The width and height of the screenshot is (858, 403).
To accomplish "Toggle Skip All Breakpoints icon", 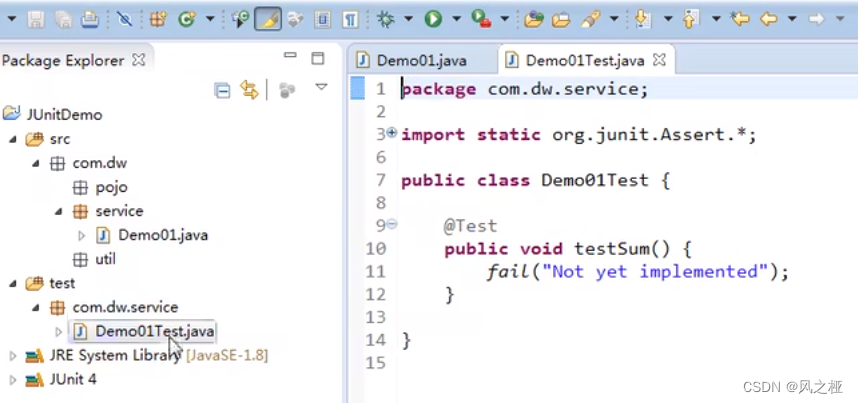I will click(125, 20).
